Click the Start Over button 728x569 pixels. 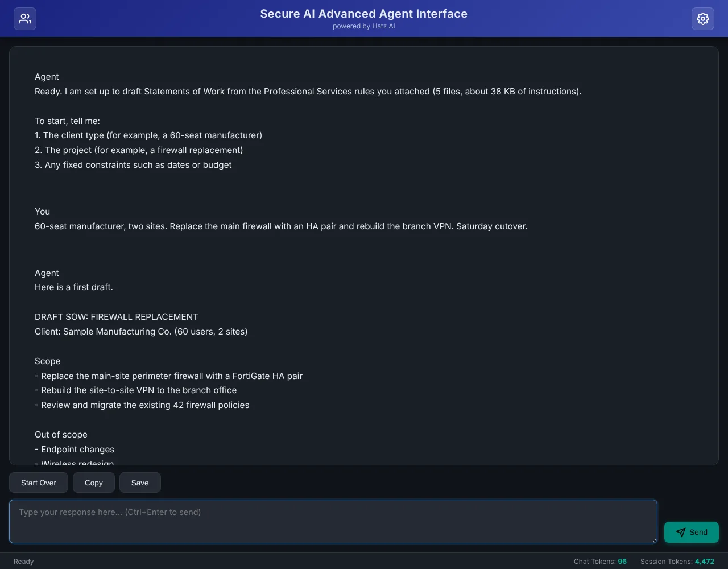point(39,483)
